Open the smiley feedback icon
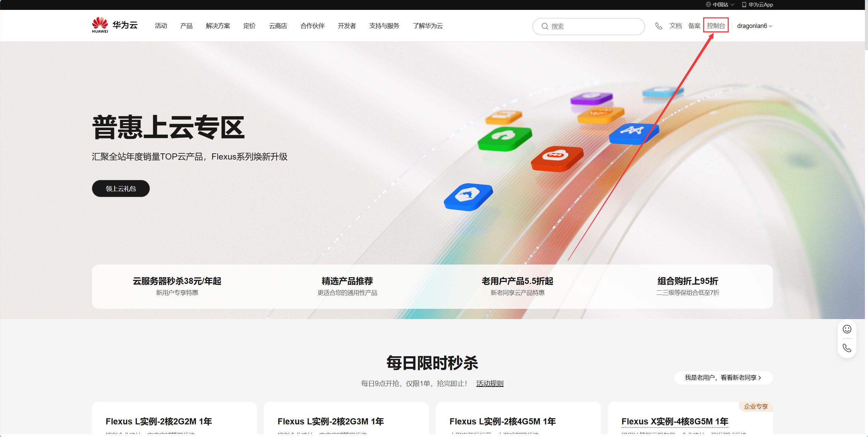This screenshot has height=437, width=868. pos(847,329)
